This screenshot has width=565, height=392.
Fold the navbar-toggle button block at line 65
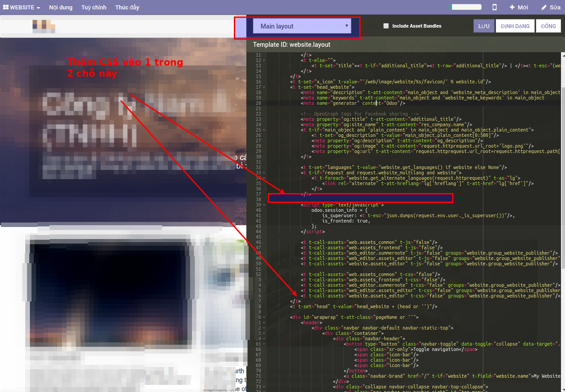264,344
